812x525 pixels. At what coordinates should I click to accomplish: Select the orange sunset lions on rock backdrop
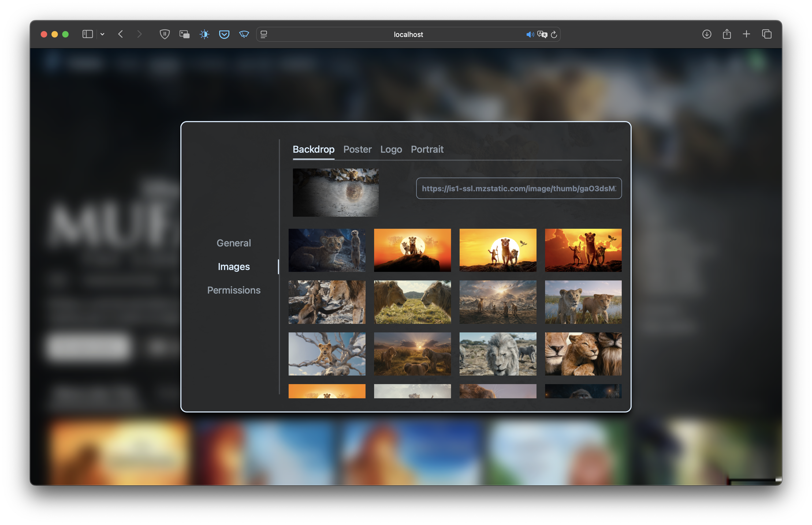coord(412,250)
